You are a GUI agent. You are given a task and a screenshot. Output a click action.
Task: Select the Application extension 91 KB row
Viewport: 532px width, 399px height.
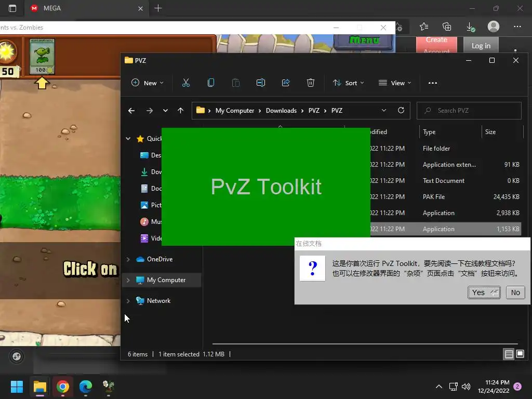(x=446, y=165)
